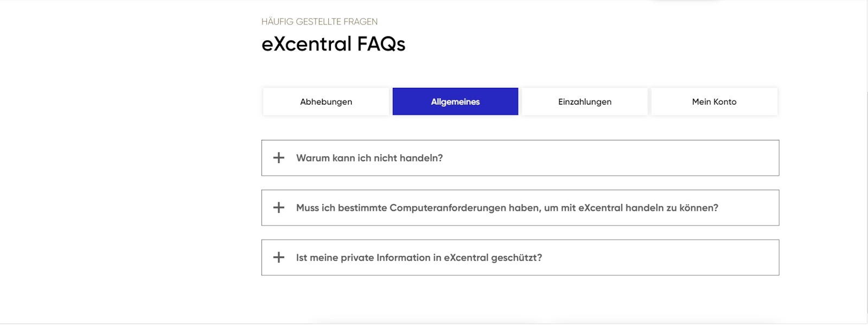
Task: Click empty right area of the 'geschützt?' row
Action: click(678, 258)
